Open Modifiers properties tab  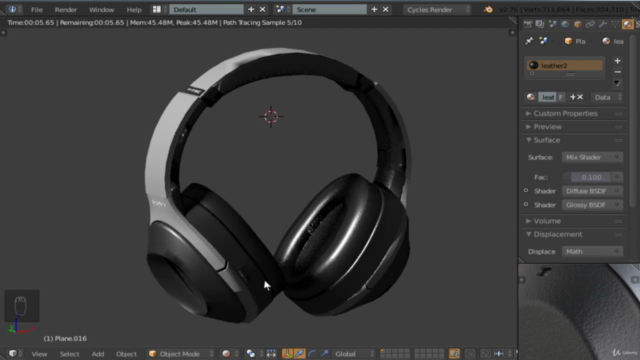(x=602, y=24)
